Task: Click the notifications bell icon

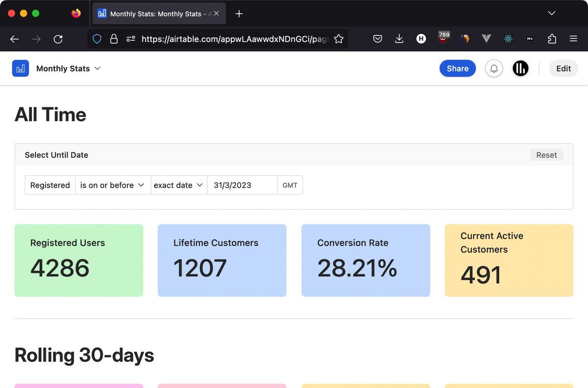Action: point(494,69)
